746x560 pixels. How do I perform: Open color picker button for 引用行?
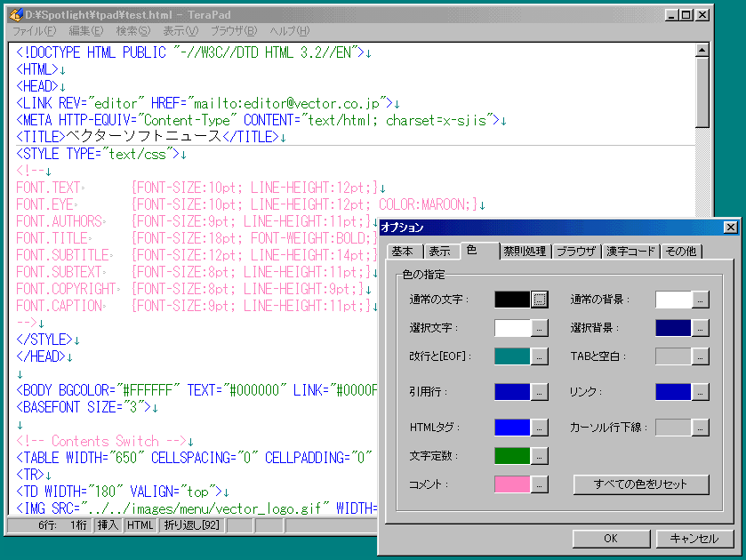tap(539, 392)
